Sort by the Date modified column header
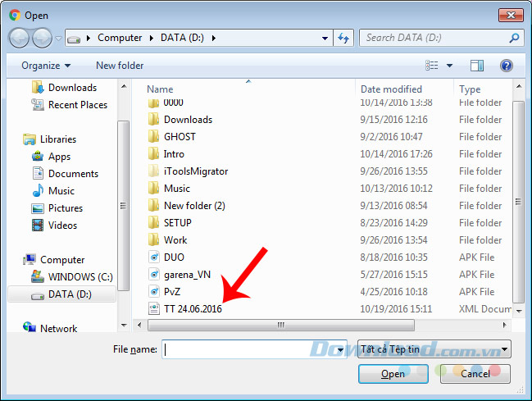This screenshot has width=532, height=401. pyautogui.click(x=391, y=89)
